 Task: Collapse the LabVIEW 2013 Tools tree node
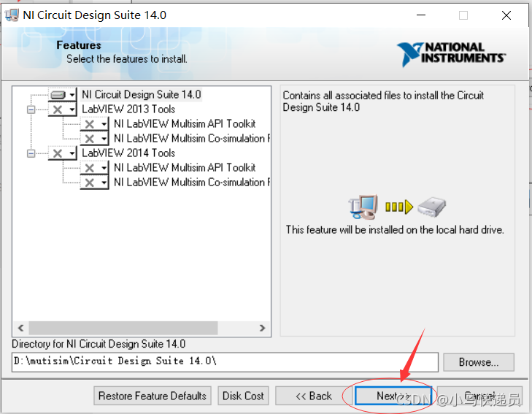pos(31,110)
